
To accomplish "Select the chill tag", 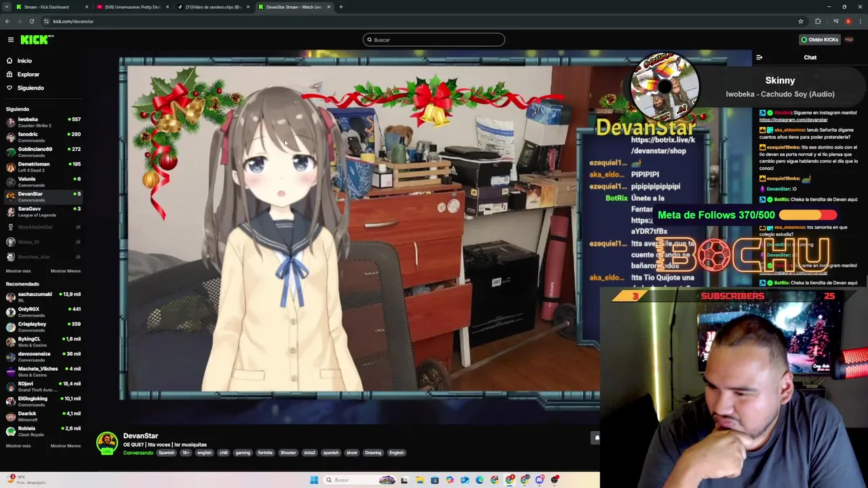I will [223, 453].
